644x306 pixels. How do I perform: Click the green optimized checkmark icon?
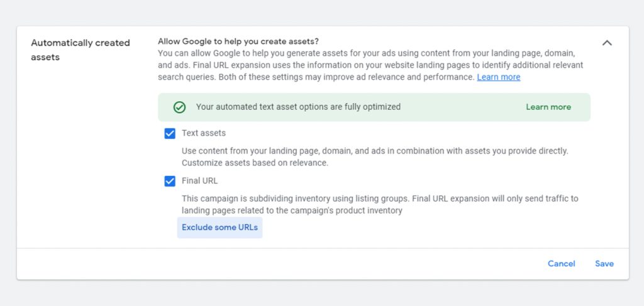tap(179, 107)
